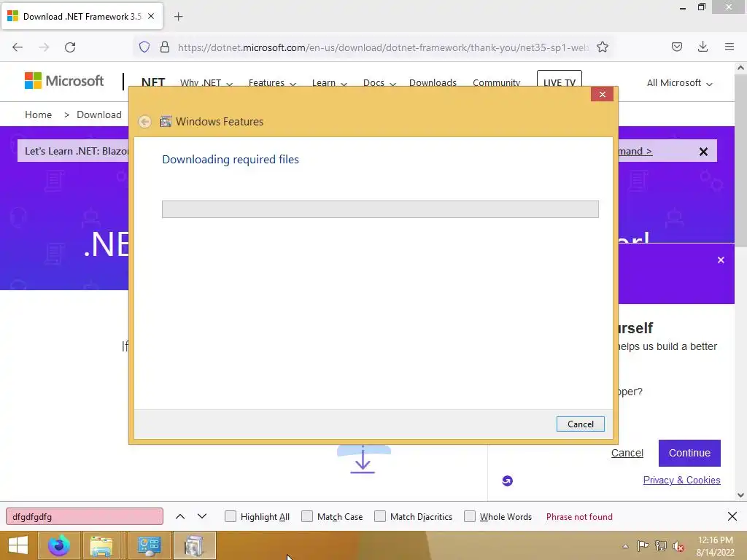This screenshot has height=560, width=747.
Task: Open the Downloads nav item
Action: click(433, 83)
